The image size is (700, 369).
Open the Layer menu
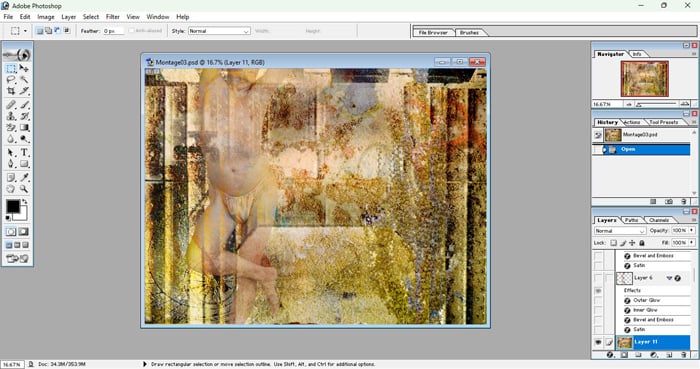(x=68, y=17)
